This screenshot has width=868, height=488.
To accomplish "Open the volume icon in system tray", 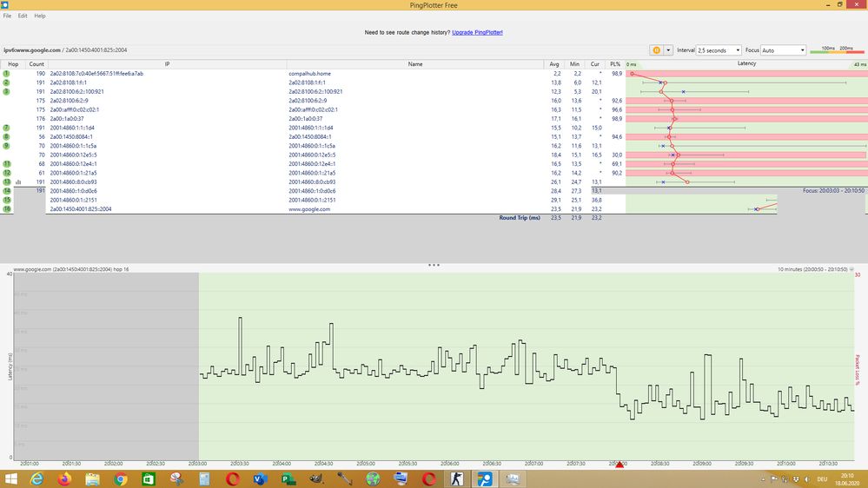I will pyautogui.click(x=806, y=479).
